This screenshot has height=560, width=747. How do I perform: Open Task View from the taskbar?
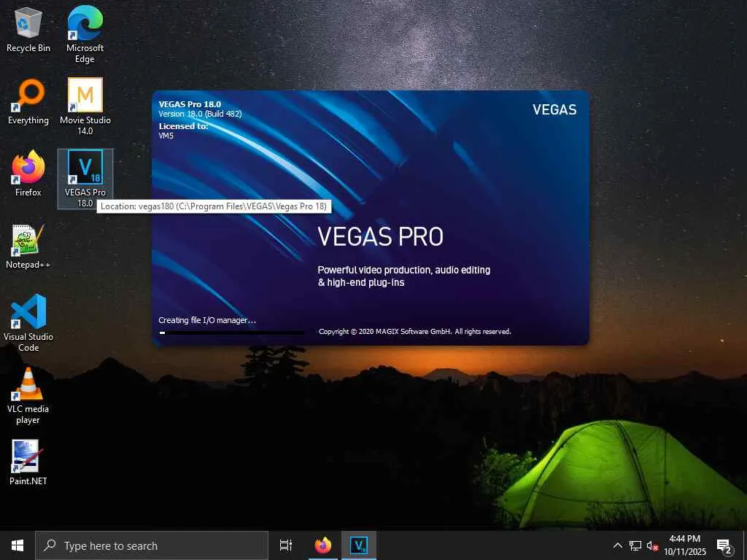coord(286,545)
